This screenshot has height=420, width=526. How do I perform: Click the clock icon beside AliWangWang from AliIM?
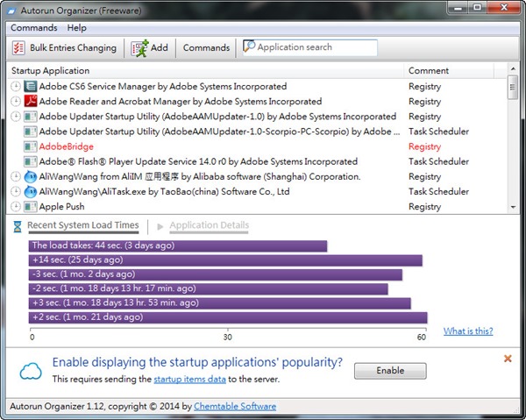(16, 176)
